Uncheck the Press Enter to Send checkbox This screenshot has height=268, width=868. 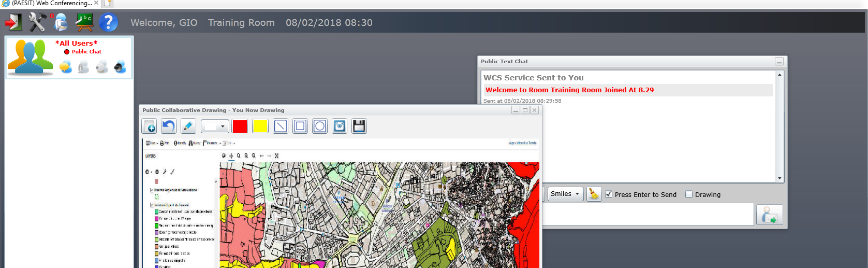609,194
